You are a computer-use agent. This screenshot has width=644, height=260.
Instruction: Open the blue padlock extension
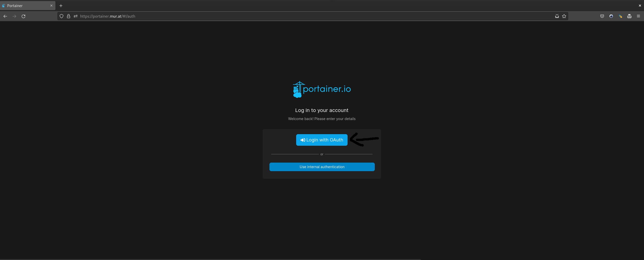(x=611, y=16)
